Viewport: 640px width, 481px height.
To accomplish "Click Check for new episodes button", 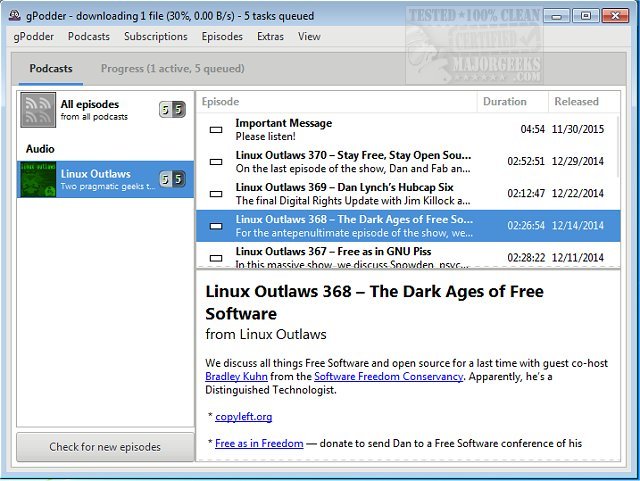I will (105, 447).
